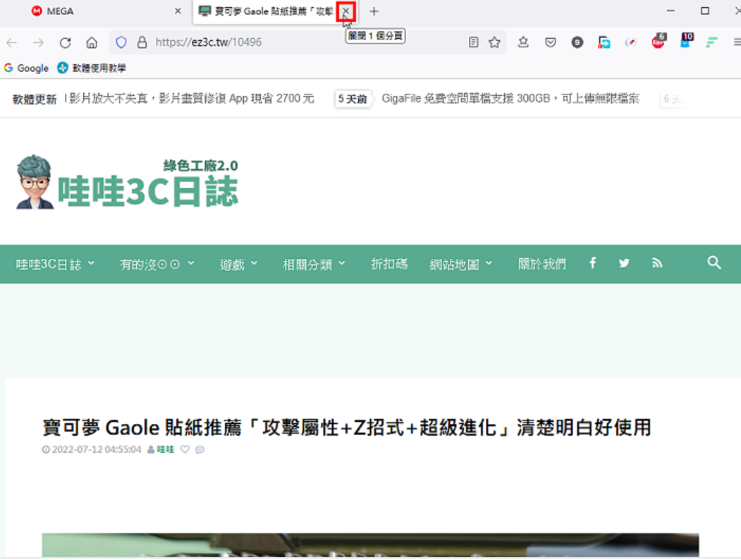Close the 寶可夢 Gaole tab
This screenshot has height=560, width=741.
pyautogui.click(x=346, y=11)
